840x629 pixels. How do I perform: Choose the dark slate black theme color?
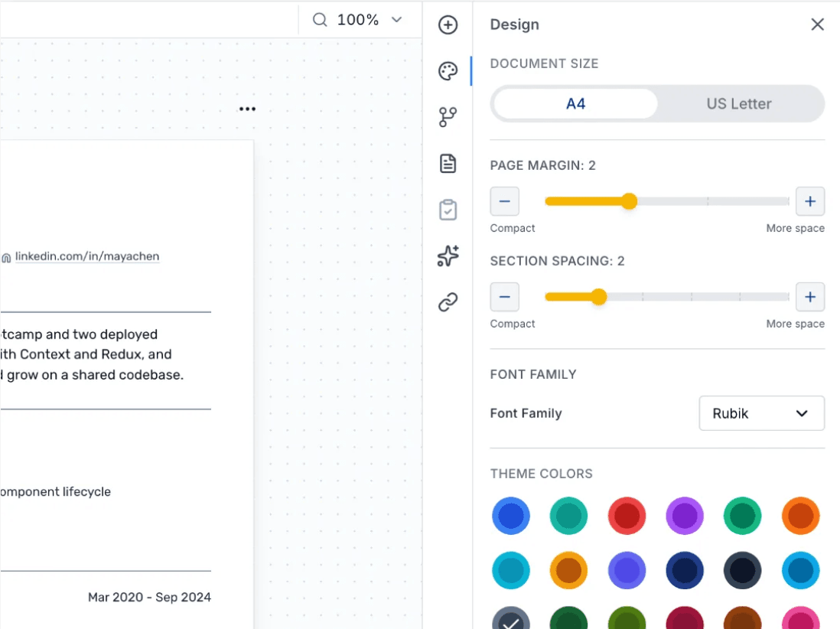pyautogui.click(x=743, y=570)
